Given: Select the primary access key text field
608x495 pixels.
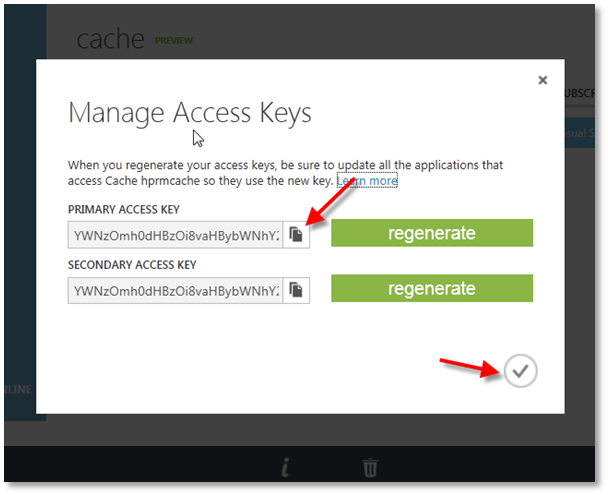Looking at the screenshot, I should (175, 234).
